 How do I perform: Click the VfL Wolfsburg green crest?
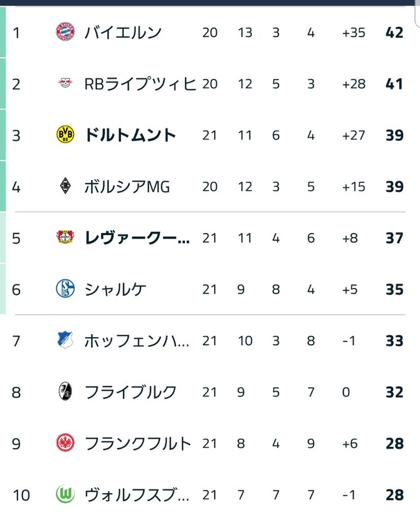point(65,494)
